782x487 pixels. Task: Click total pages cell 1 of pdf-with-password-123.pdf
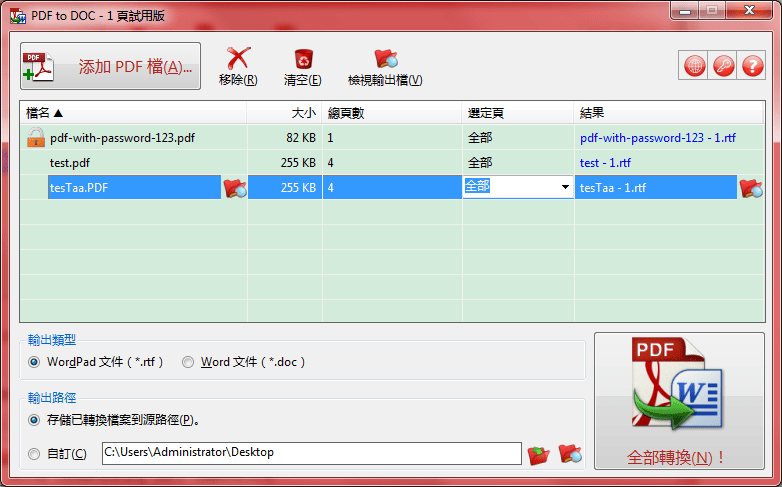(392, 137)
